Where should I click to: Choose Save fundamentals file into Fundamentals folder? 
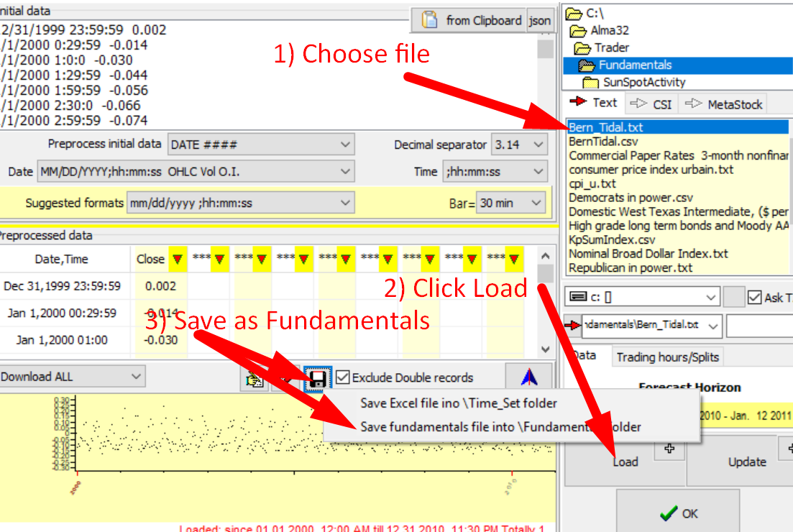click(x=500, y=426)
